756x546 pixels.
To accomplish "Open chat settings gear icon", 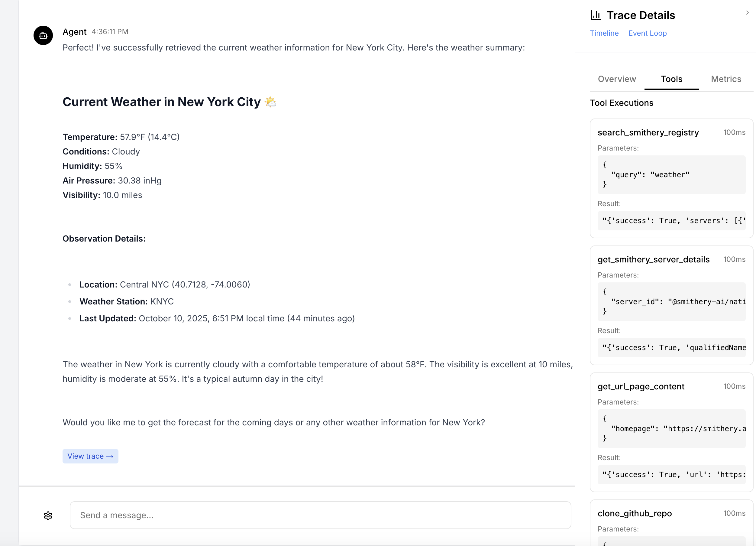I will 48,516.
